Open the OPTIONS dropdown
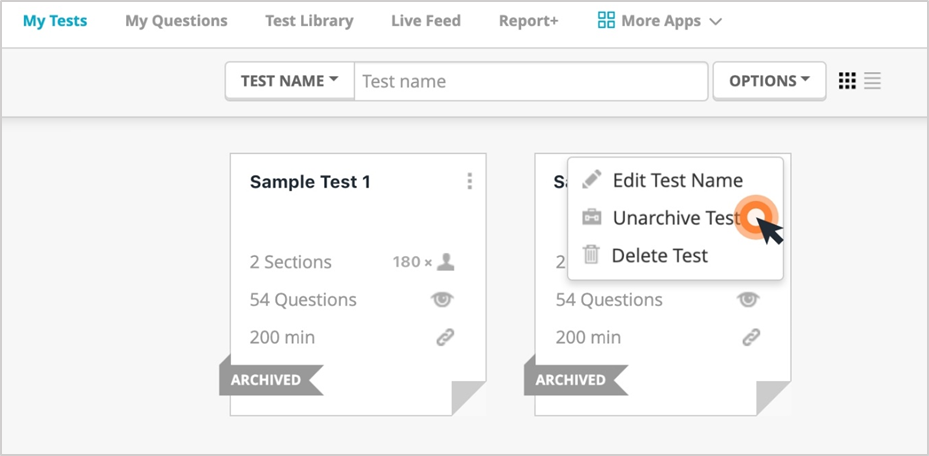This screenshot has width=929, height=456. pyautogui.click(x=769, y=81)
